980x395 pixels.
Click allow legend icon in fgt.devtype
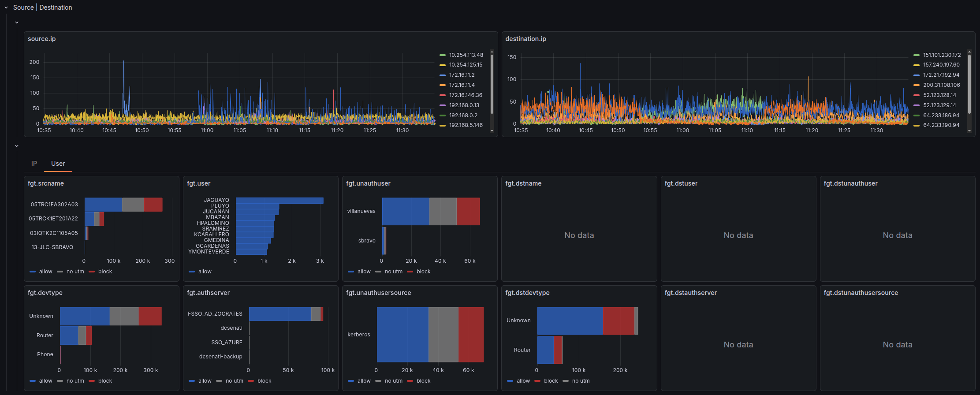click(x=33, y=381)
